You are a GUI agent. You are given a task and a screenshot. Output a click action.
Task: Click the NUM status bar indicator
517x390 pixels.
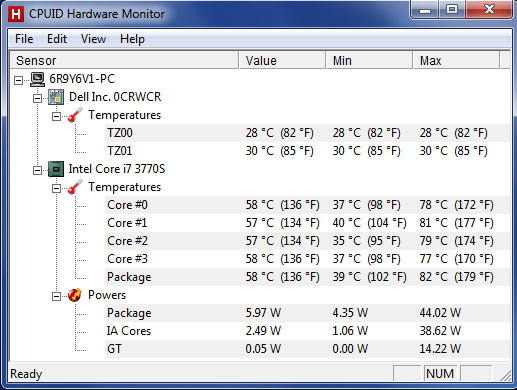[440, 374]
